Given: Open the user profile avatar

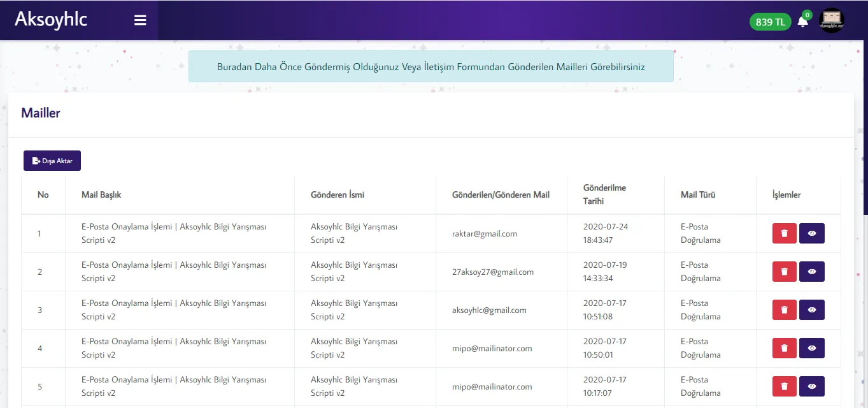Looking at the screenshot, I should [831, 21].
